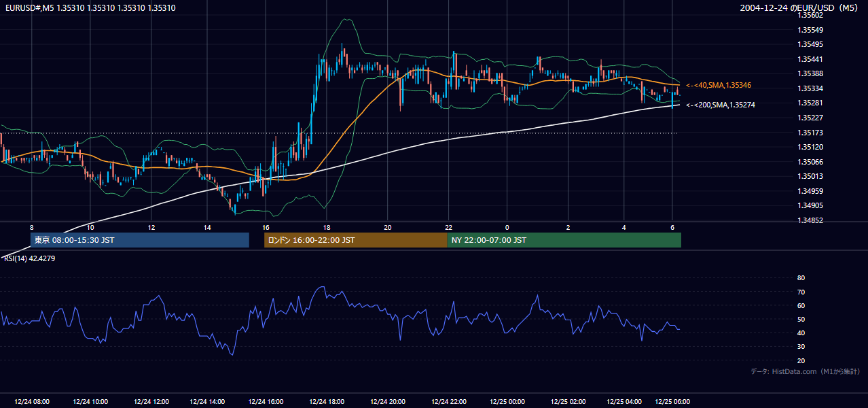Click the 40 SMA 1.35346 label
This screenshot has width=868, height=408.
point(719,85)
